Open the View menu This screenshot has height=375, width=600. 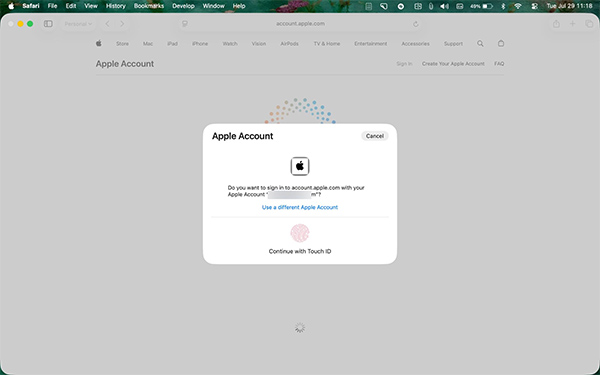tap(91, 6)
